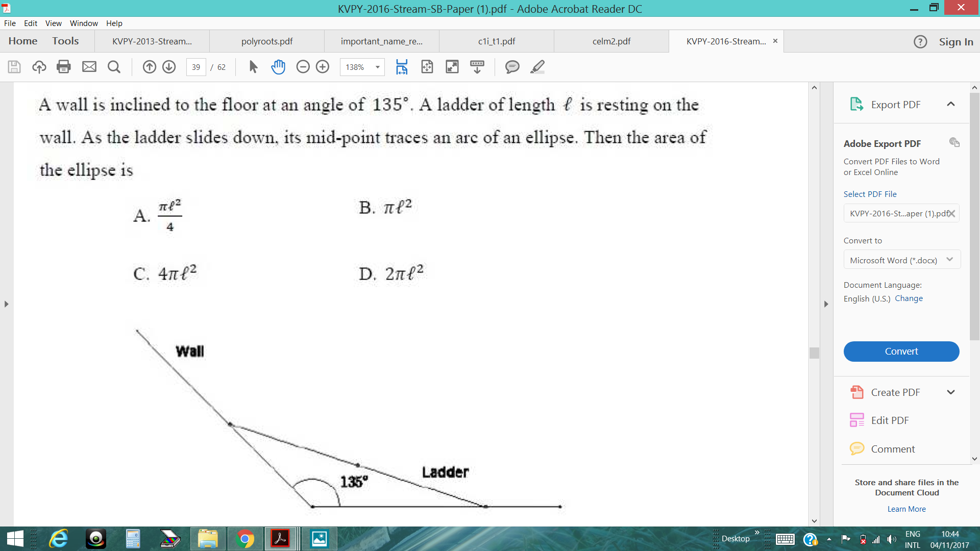Choose the selection arrow tool

253,67
